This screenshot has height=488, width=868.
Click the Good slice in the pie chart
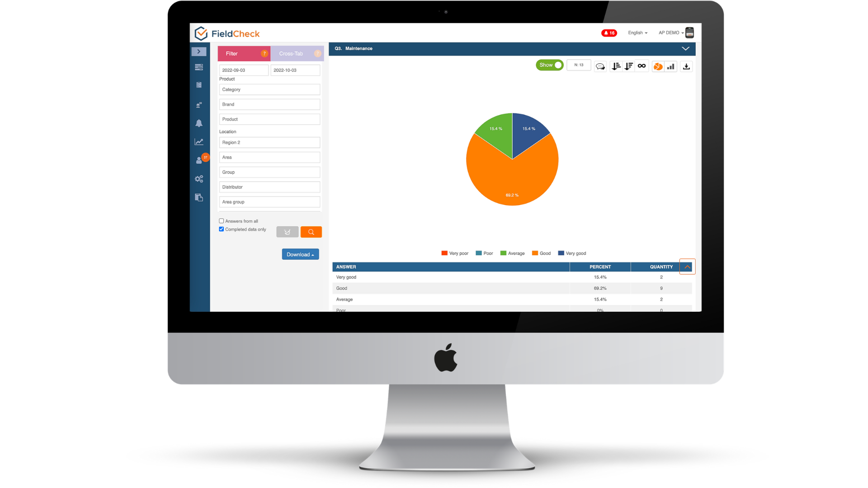pos(511,179)
